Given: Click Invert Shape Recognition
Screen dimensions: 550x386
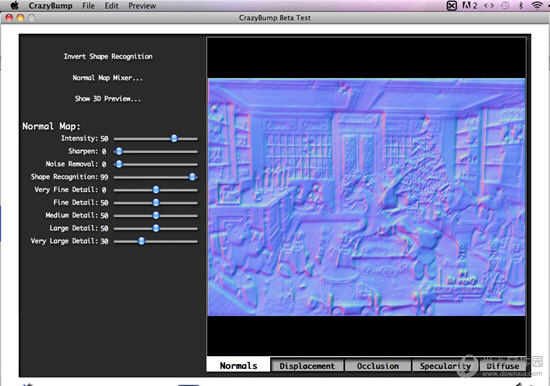Looking at the screenshot, I should pyautogui.click(x=108, y=56).
